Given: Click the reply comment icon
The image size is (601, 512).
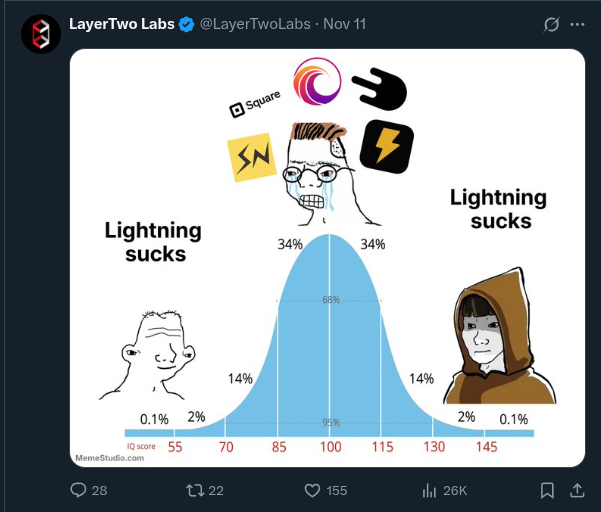Looking at the screenshot, I should point(80,490).
